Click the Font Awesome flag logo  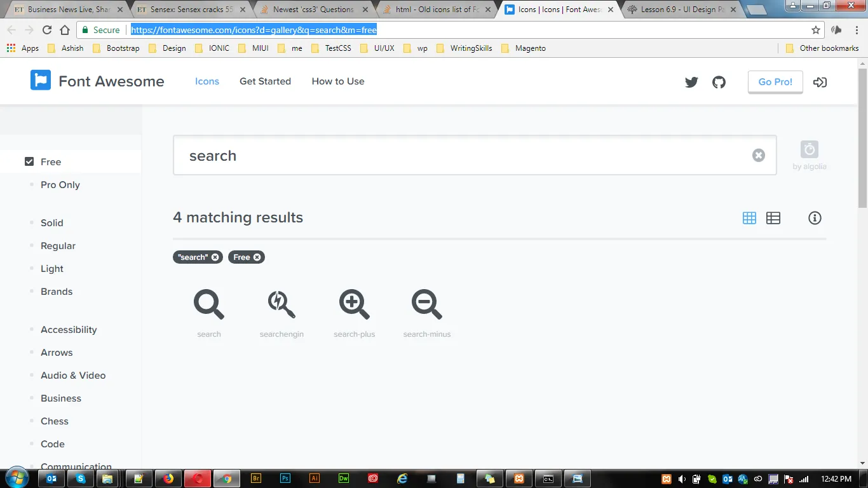(41, 80)
